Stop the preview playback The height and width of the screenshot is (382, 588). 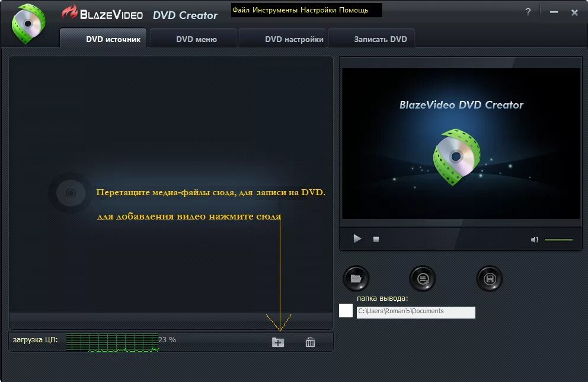pos(376,239)
